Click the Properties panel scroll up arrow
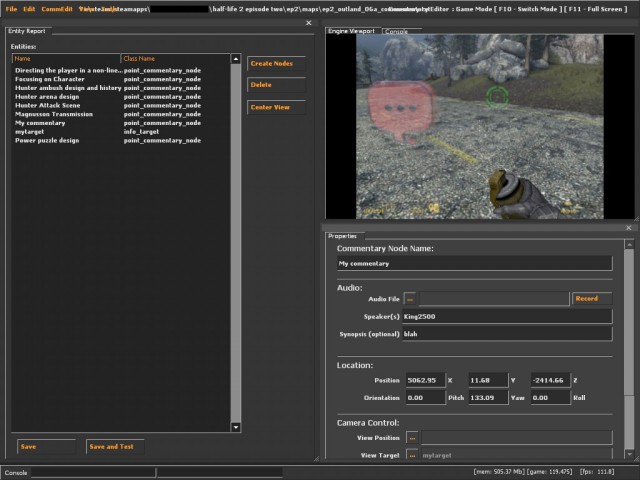640x480 pixels. click(629, 245)
